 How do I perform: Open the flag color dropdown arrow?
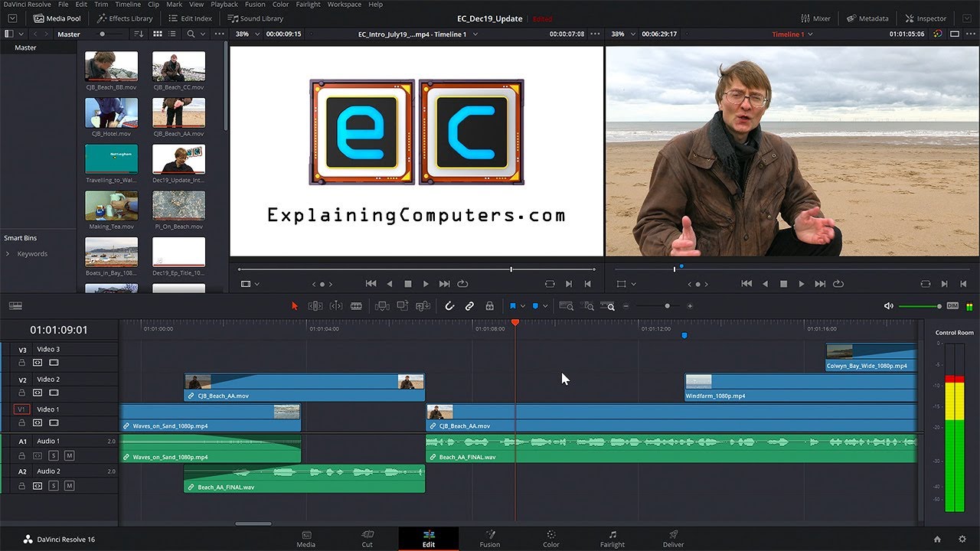pyautogui.click(x=523, y=306)
